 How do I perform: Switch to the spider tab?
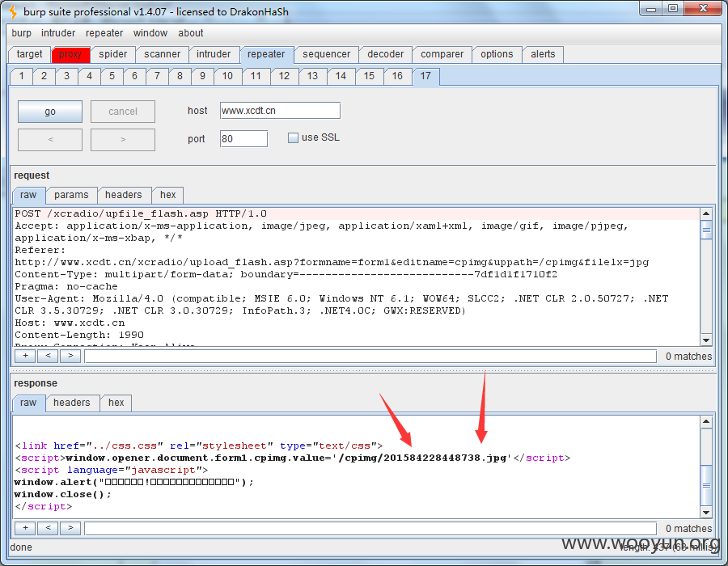[112, 54]
